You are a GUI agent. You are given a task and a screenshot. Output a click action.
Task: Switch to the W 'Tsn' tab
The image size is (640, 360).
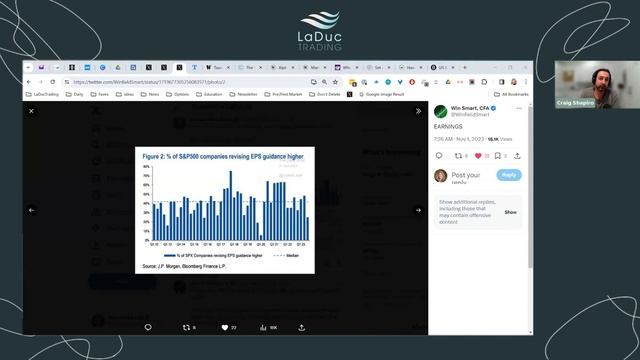point(218,67)
